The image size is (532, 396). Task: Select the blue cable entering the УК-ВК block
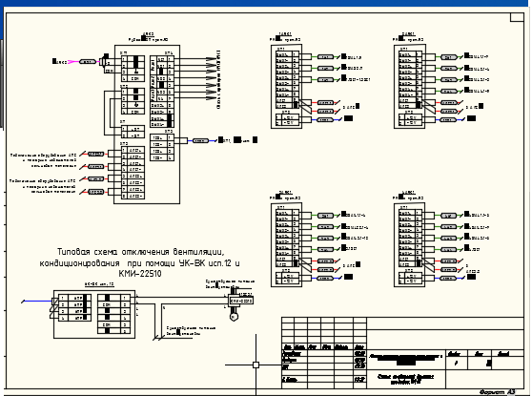click(37, 301)
